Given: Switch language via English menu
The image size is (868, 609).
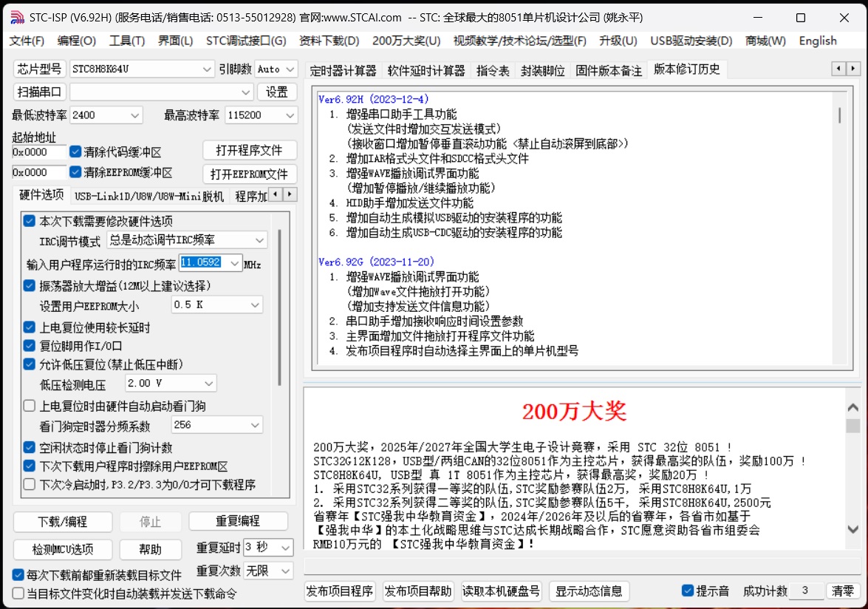Looking at the screenshot, I should pos(818,41).
